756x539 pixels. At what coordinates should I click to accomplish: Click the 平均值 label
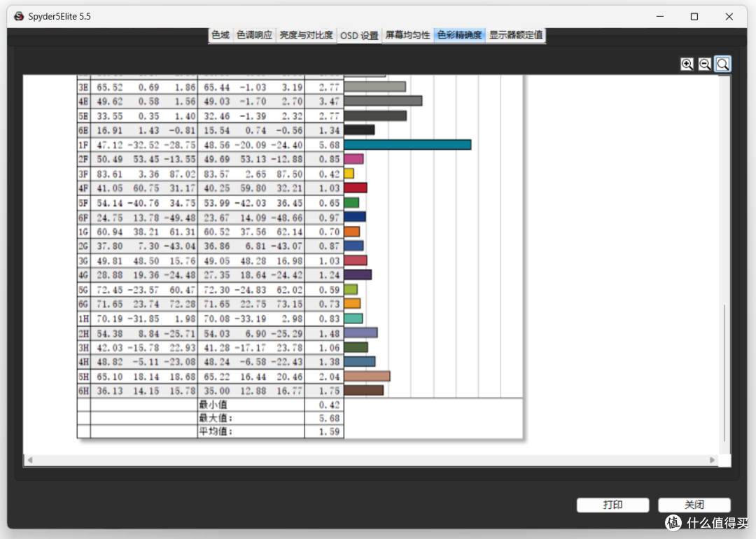coord(216,431)
